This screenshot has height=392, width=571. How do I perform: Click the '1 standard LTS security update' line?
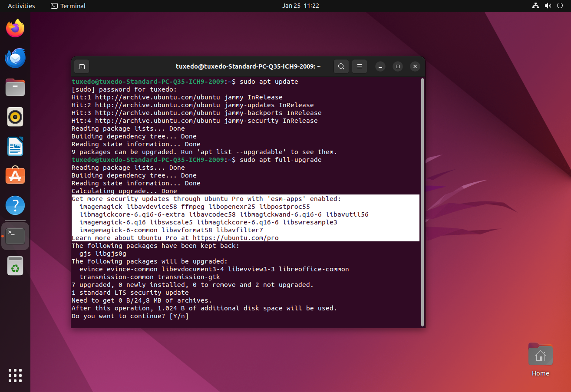pos(130,293)
